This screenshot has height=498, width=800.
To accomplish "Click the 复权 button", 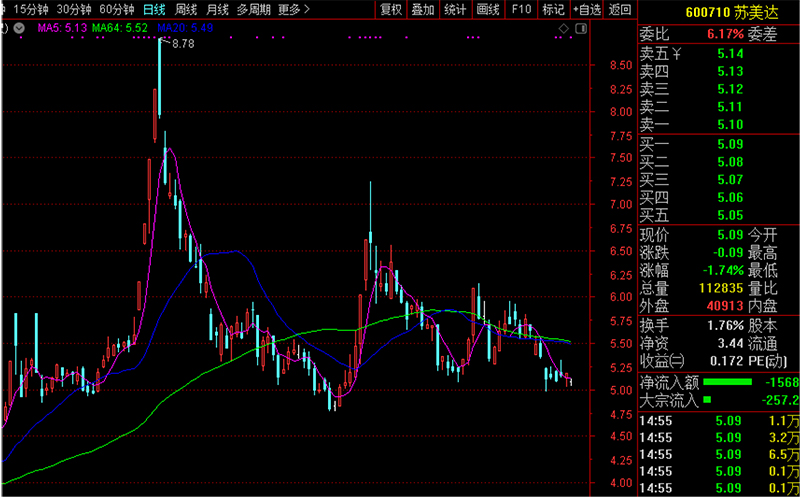I will coord(392,9).
